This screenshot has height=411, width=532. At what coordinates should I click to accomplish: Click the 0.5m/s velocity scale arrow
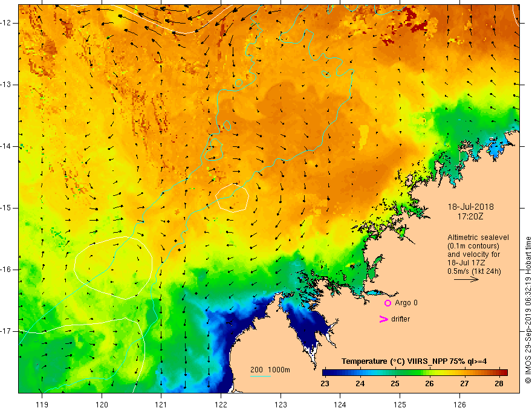pyautogui.click(x=466, y=280)
